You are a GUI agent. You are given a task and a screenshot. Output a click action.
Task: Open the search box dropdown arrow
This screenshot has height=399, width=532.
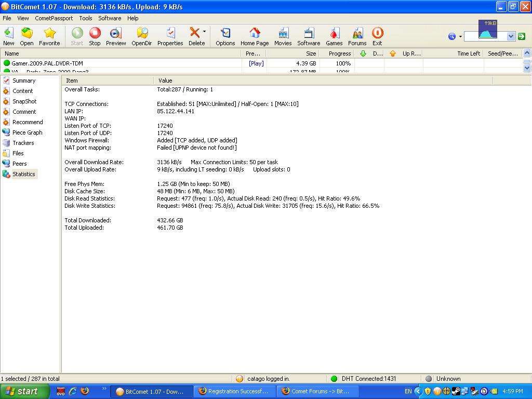click(x=511, y=36)
